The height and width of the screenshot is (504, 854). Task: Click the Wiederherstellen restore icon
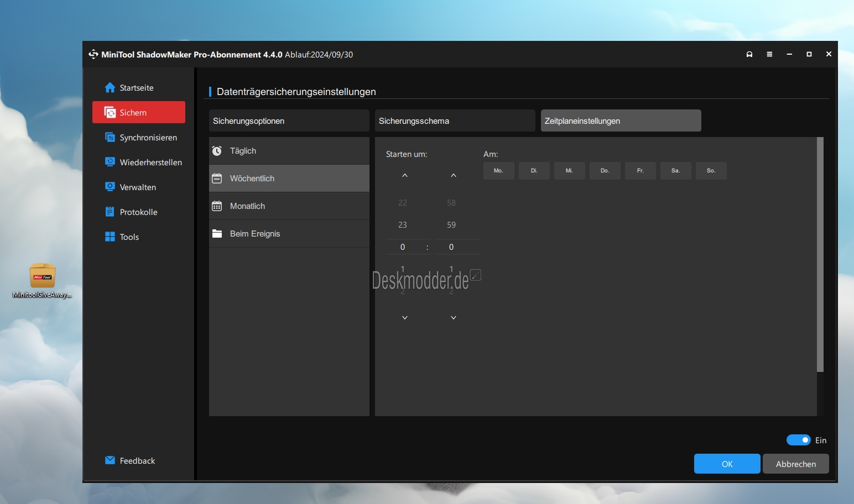110,162
